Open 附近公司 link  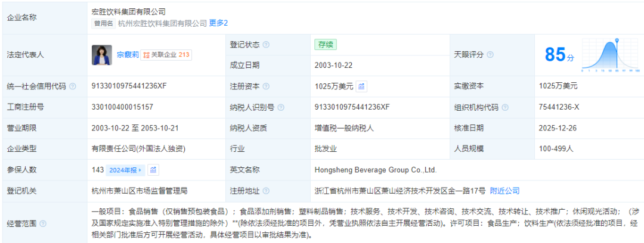pos(505,191)
